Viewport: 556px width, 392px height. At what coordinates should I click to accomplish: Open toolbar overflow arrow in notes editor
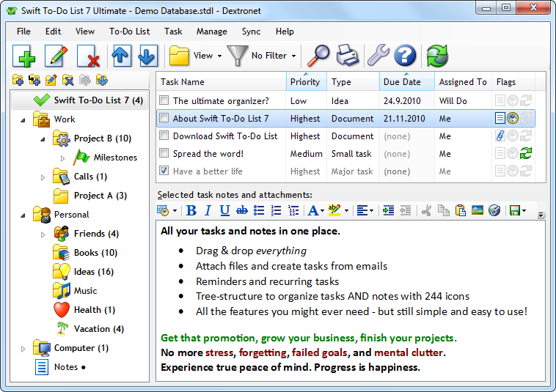(541, 215)
